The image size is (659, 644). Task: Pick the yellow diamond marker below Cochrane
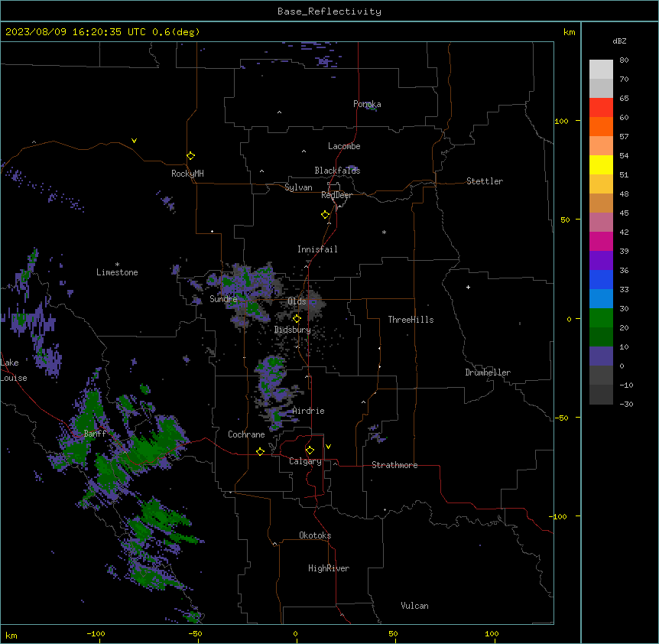260,451
